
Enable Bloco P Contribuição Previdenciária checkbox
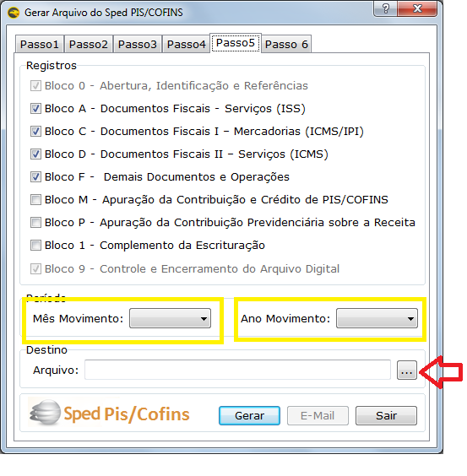tap(35, 223)
